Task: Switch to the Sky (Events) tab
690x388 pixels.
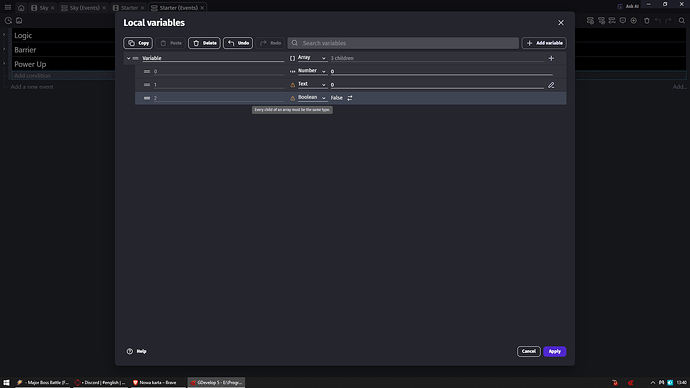Action: (x=83, y=8)
